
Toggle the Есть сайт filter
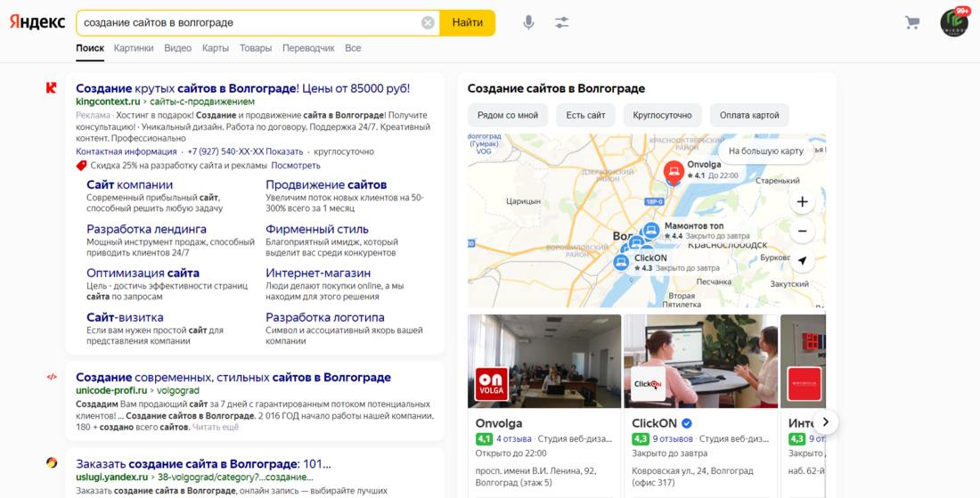[585, 116]
